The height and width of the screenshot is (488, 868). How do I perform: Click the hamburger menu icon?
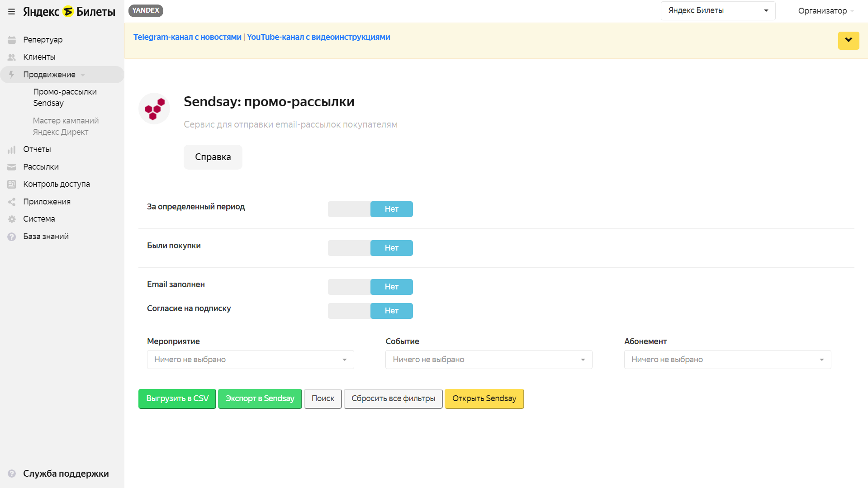coord(12,12)
